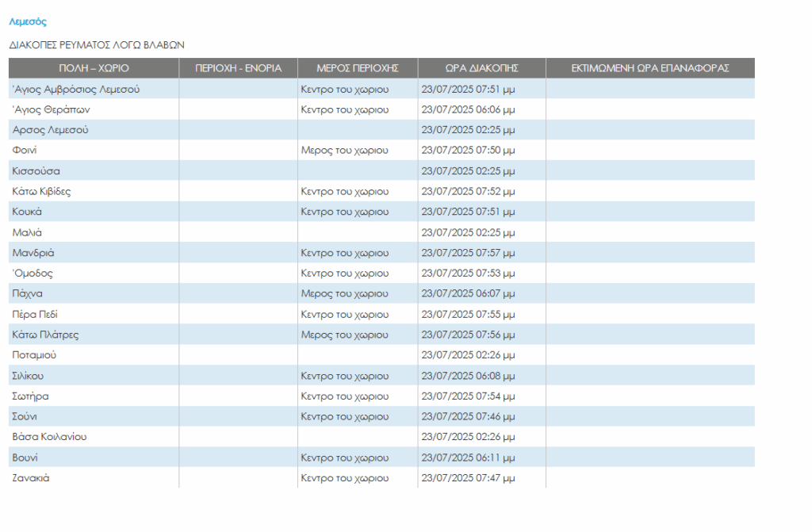Click the Λεμεσός district link
Image resolution: width=812 pixels, height=532 pixels.
pos(28,22)
